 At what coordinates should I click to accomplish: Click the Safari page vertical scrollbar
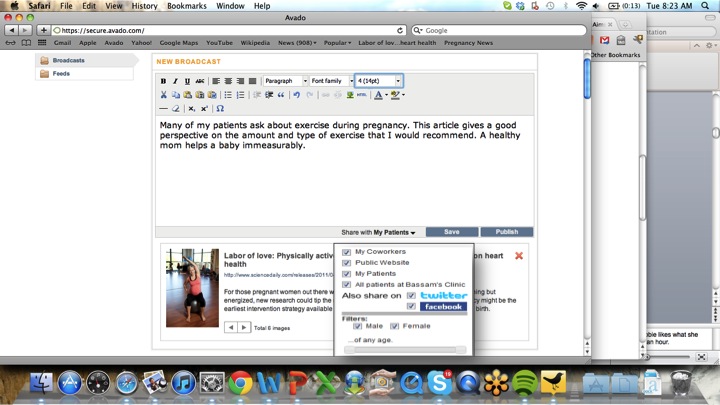pos(587,79)
